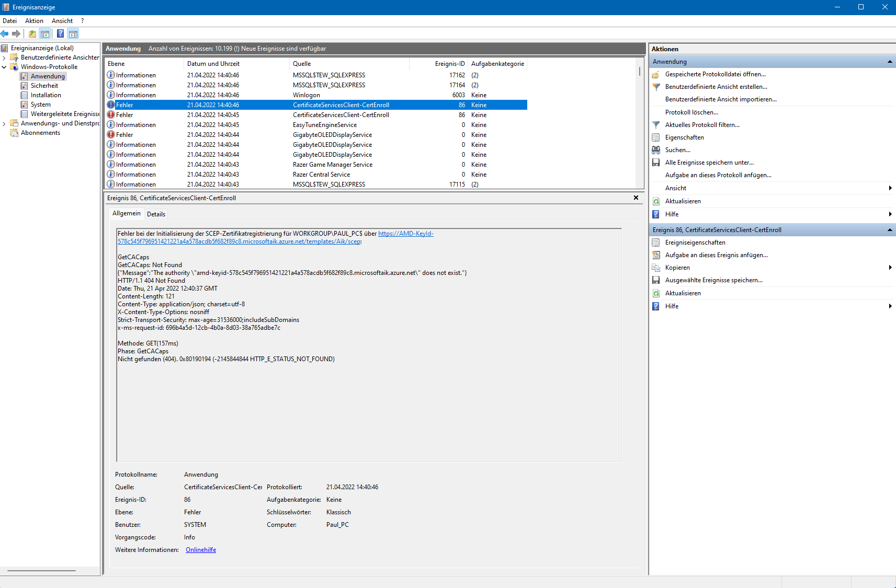Switch to the Allgemein tab
Screen dimensions: 896x588
click(127, 213)
